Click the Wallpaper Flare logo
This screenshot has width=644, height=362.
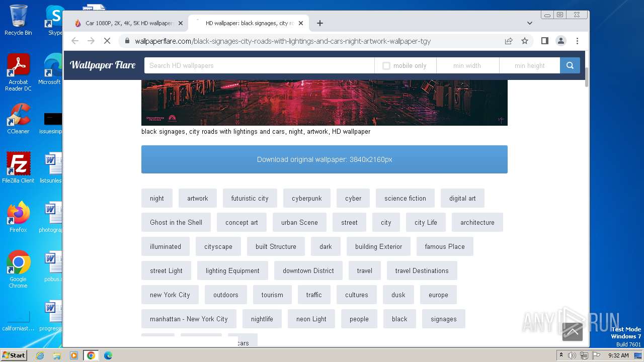[103, 65]
